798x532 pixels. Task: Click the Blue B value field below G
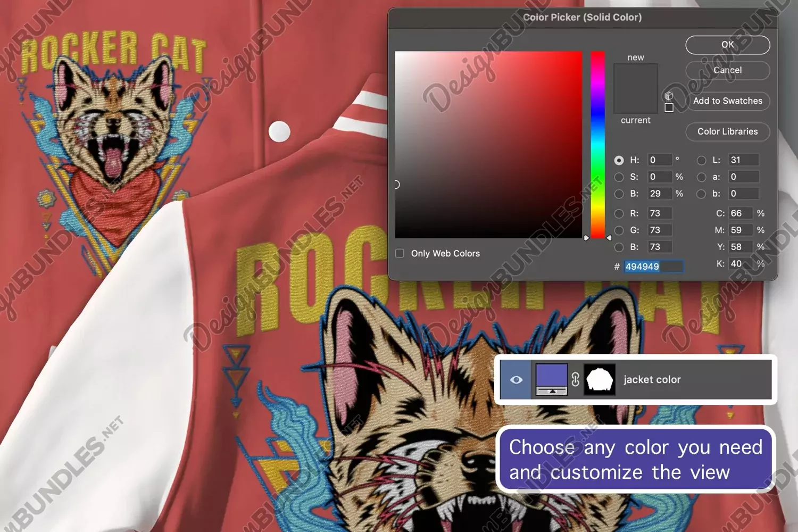coord(659,247)
